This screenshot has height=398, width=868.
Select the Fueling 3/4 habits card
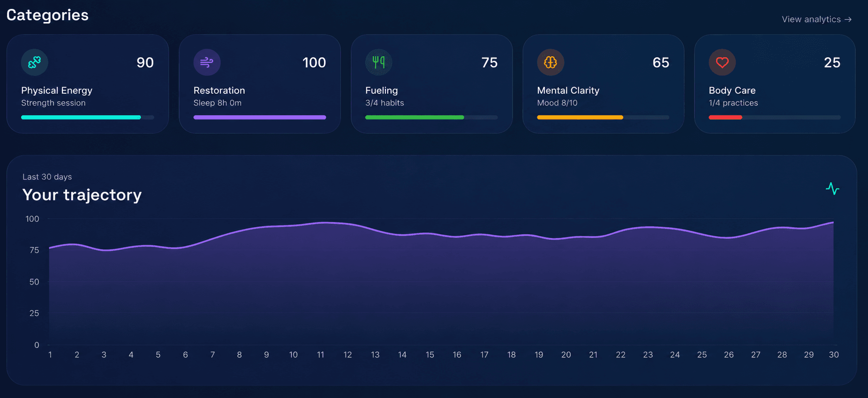click(431, 84)
